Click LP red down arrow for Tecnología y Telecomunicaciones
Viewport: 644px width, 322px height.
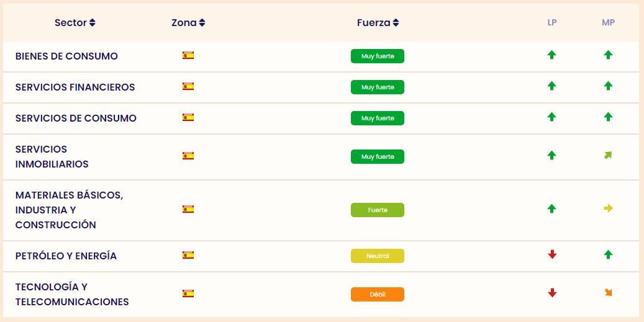pyautogui.click(x=551, y=293)
